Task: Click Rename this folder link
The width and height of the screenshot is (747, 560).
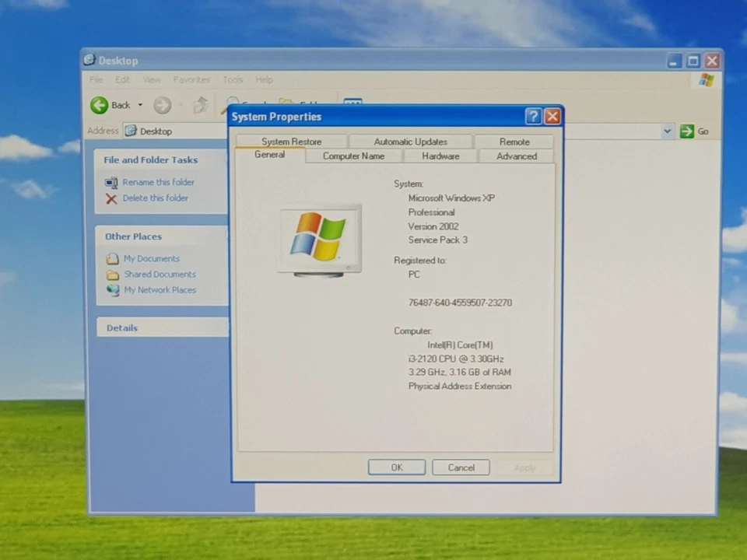Action: click(x=158, y=182)
